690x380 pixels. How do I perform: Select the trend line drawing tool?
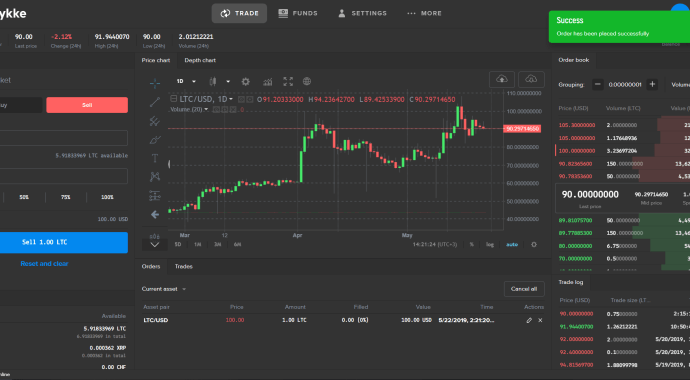pos(155,102)
